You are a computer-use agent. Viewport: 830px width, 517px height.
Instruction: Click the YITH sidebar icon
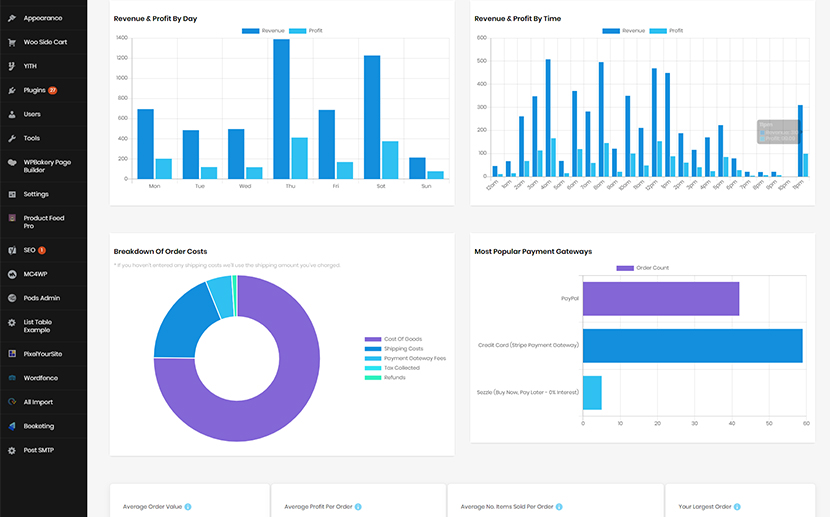pyautogui.click(x=12, y=66)
